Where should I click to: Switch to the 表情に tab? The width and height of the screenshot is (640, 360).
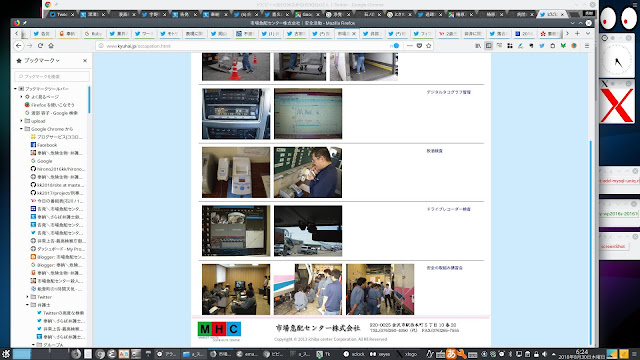[194, 34]
